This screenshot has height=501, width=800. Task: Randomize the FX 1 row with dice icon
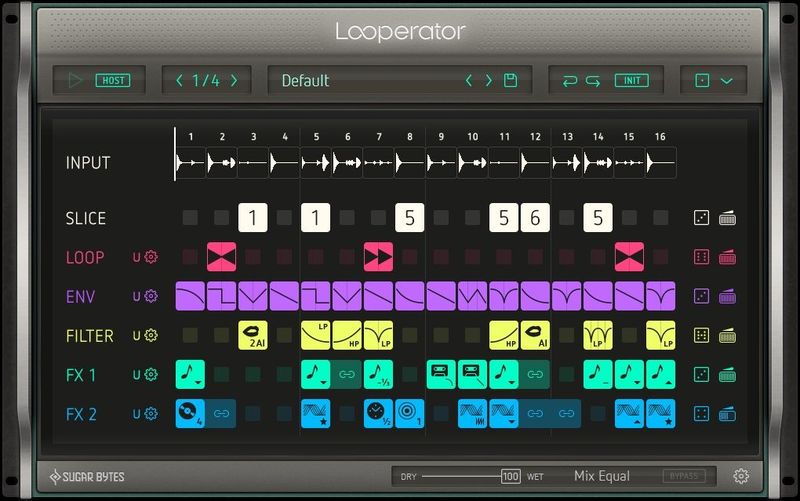click(702, 374)
